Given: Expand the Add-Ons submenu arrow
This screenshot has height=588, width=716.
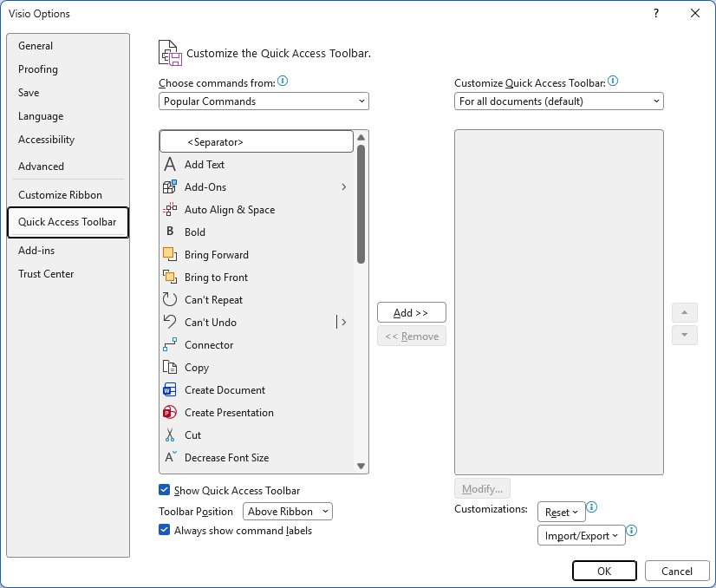Looking at the screenshot, I should (x=344, y=186).
